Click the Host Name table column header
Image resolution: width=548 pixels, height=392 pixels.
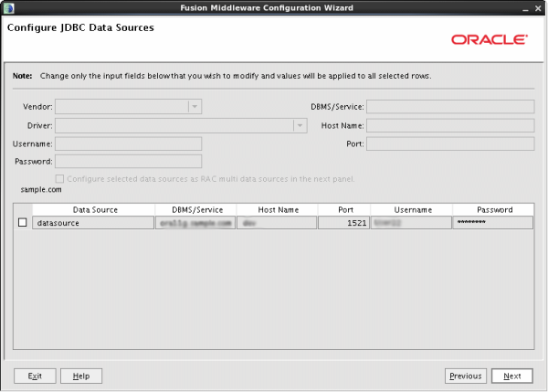coord(277,210)
